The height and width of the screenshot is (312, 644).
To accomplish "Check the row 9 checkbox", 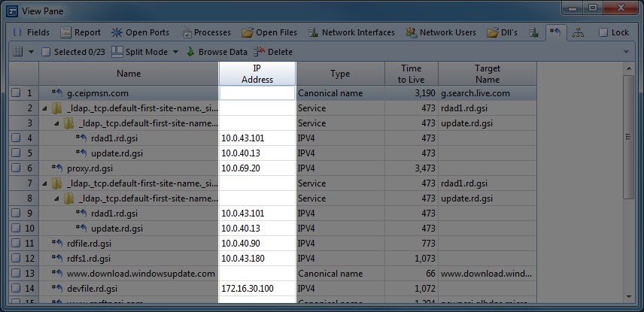I will 16,214.
